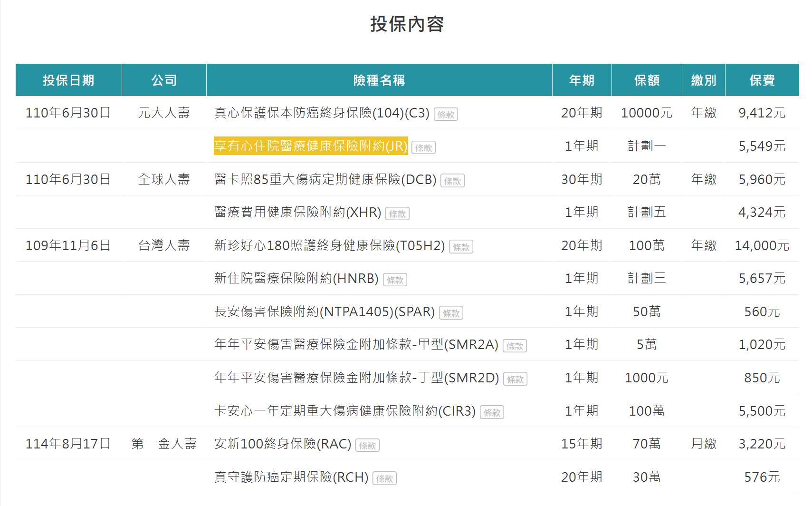The height and width of the screenshot is (506, 812).
Task: Click the 4,324元 premium cell
Action: [762, 212]
